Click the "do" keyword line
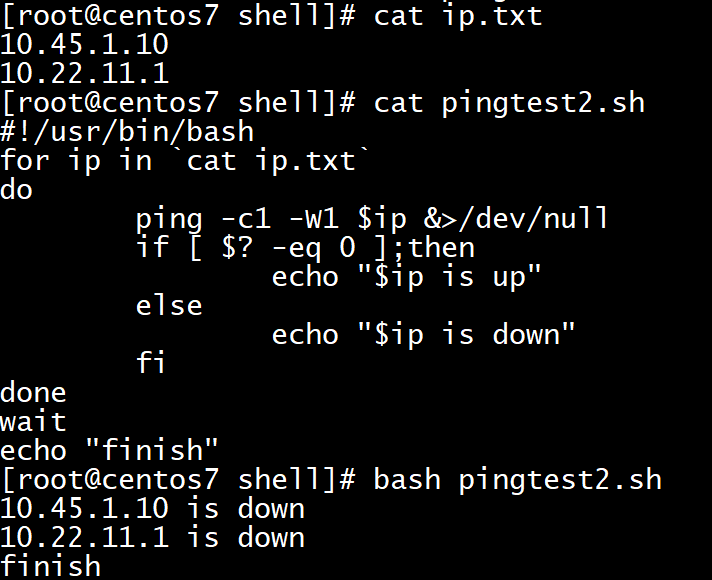The height and width of the screenshot is (580, 712). (x=17, y=190)
